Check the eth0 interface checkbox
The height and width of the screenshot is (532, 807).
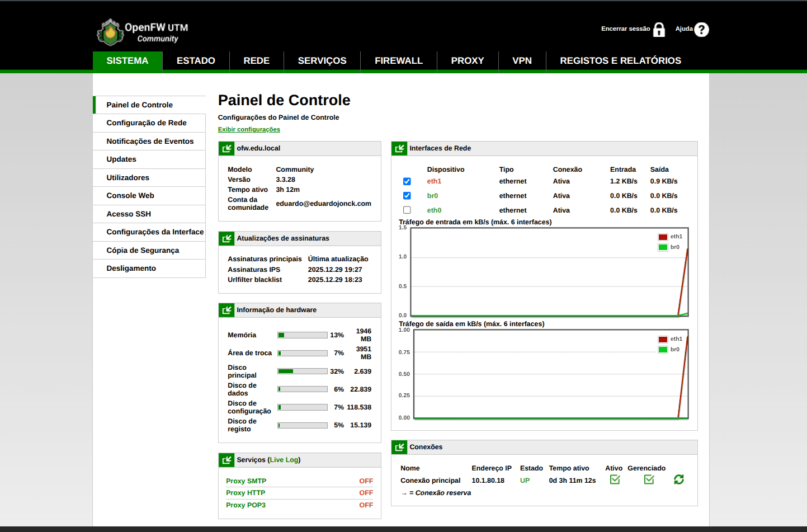click(x=407, y=210)
